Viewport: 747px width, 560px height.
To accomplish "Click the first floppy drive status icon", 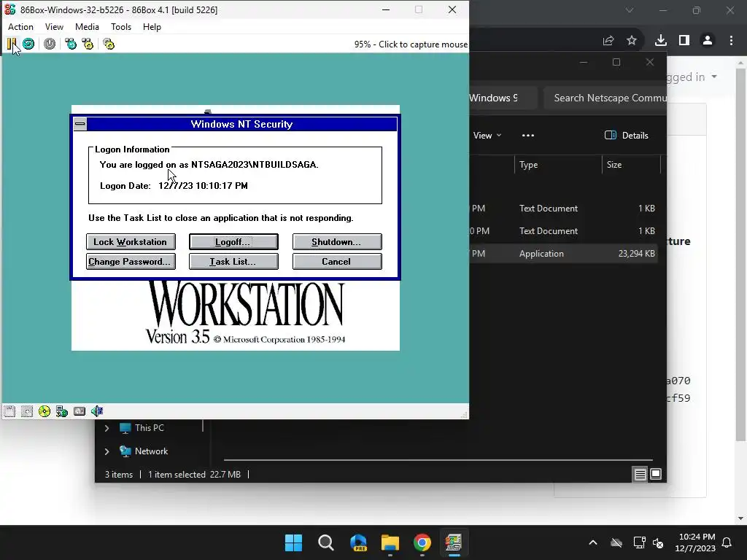I will 9,411.
